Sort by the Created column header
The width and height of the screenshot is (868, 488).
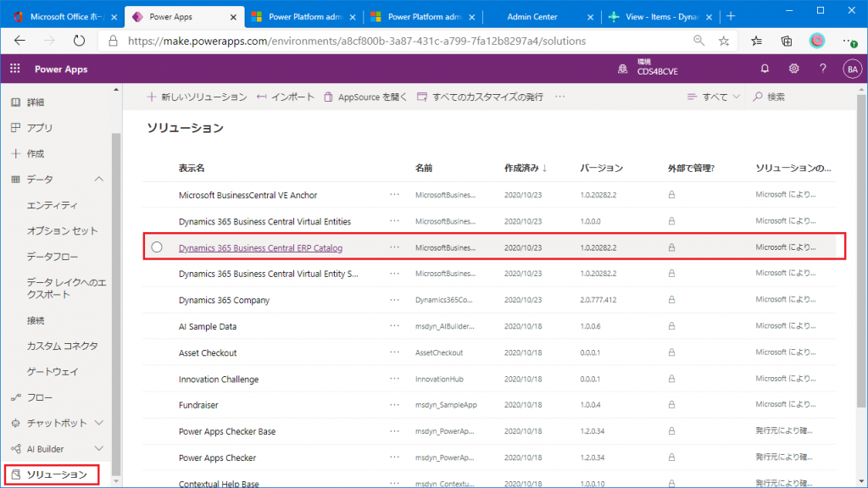click(x=526, y=169)
